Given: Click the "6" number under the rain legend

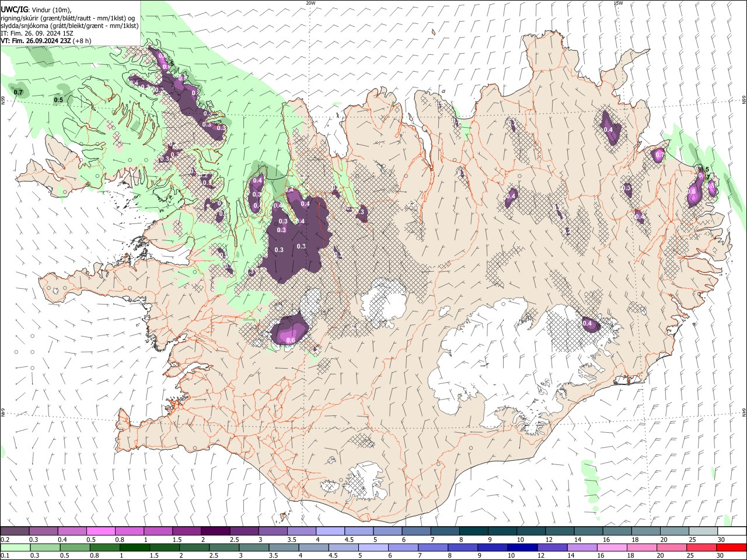Looking at the screenshot, I should [390, 555].
